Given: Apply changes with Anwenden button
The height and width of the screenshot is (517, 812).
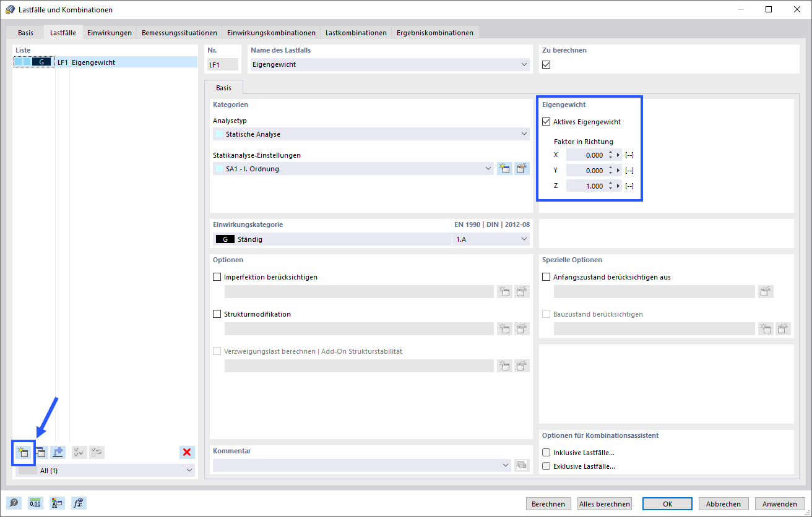Looking at the screenshot, I should pos(780,504).
